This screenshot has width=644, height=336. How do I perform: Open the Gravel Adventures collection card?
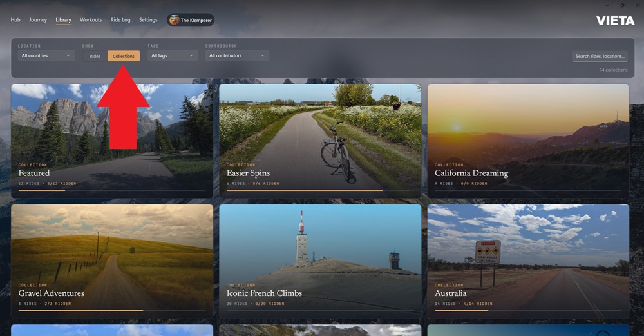pyautogui.click(x=111, y=261)
